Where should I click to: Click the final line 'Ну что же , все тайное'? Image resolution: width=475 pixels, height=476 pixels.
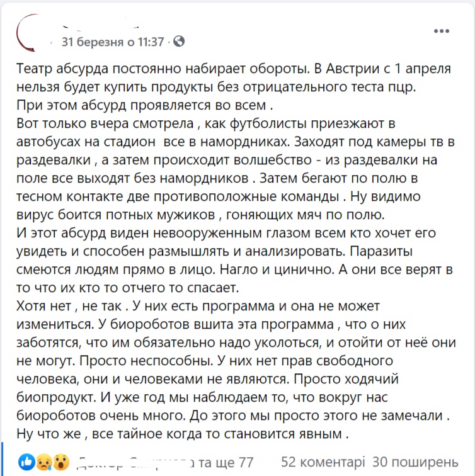[x=182, y=434]
